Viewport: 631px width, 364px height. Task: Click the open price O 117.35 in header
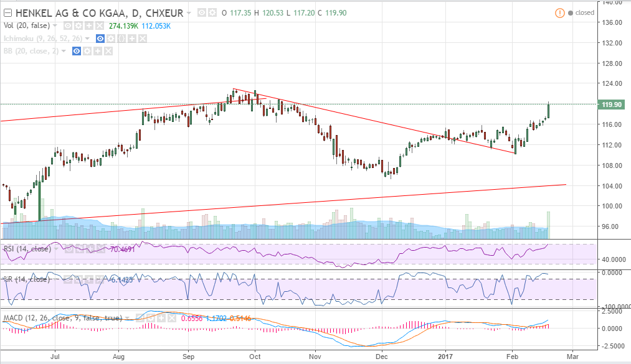(x=237, y=13)
